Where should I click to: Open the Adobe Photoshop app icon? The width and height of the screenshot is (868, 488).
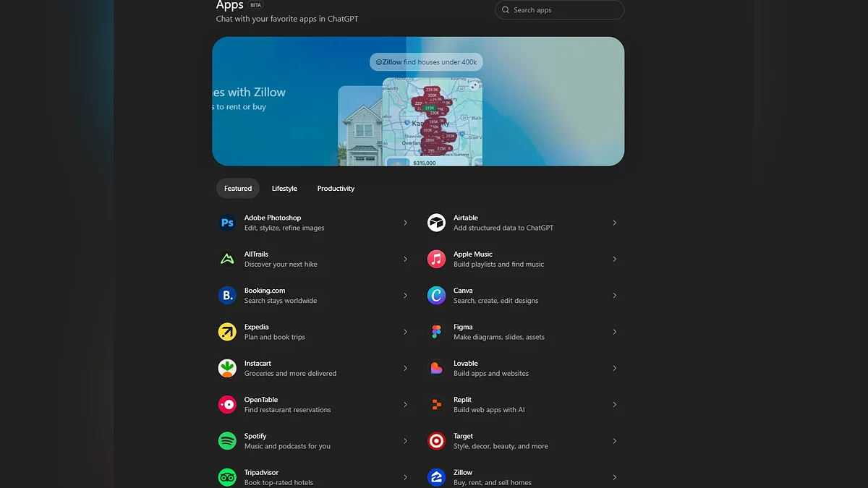click(x=227, y=223)
